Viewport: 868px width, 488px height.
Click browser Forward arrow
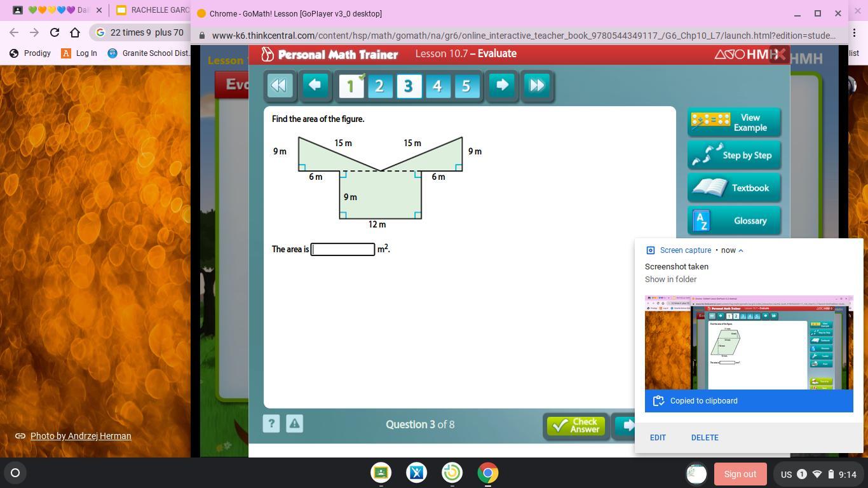pos(34,32)
